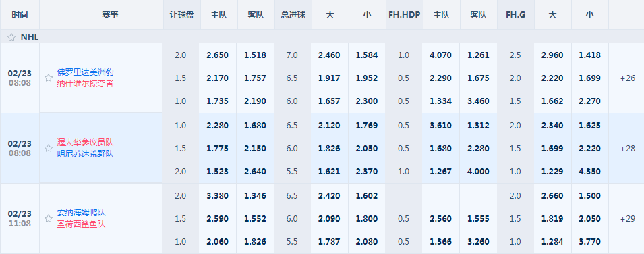Viewport: 644px width, 254px height.
Task: Expand +29 more markets for Anaheim match
Action: (x=628, y=219)
